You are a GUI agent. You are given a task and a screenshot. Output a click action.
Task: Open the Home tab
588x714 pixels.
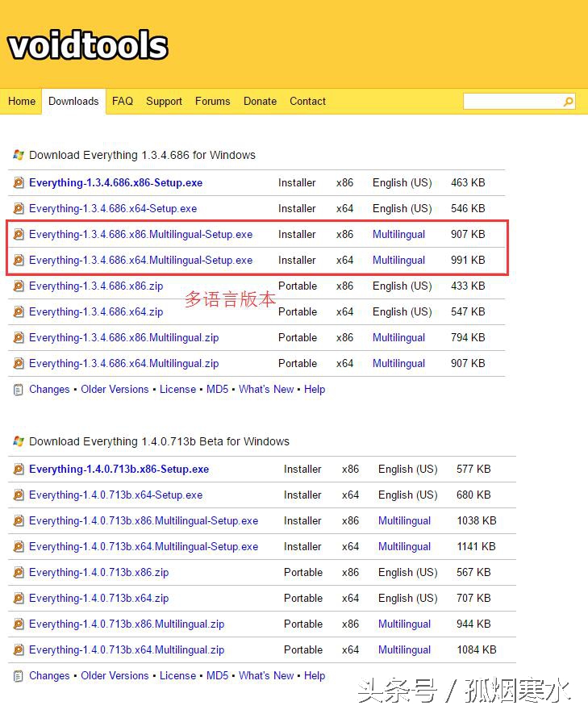22,101
